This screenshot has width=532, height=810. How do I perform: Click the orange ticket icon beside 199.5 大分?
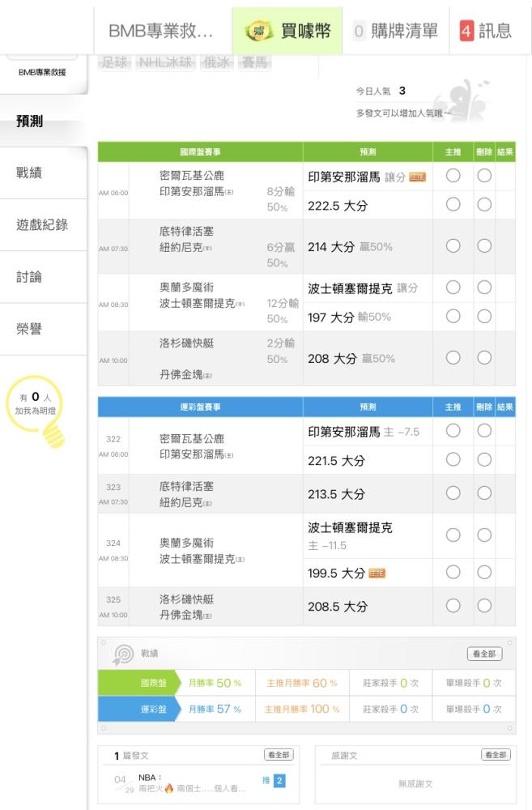pyautogui.click(x=377, y=573)
